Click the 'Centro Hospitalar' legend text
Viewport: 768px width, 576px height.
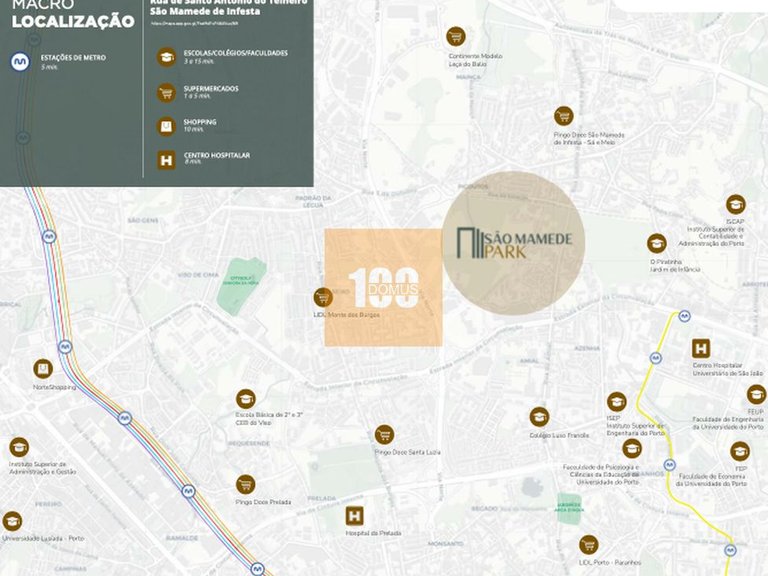point(216,155)
